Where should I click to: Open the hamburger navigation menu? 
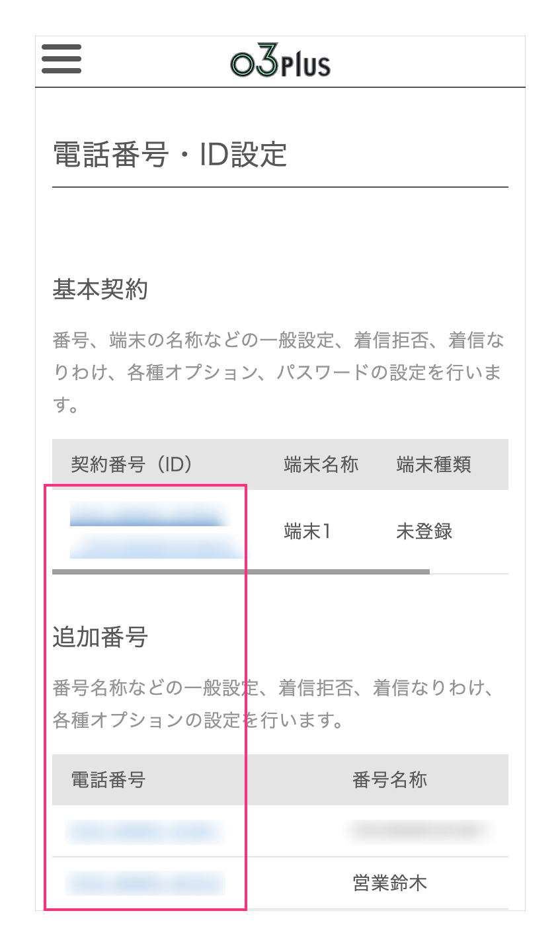click(x=61, y=59)
